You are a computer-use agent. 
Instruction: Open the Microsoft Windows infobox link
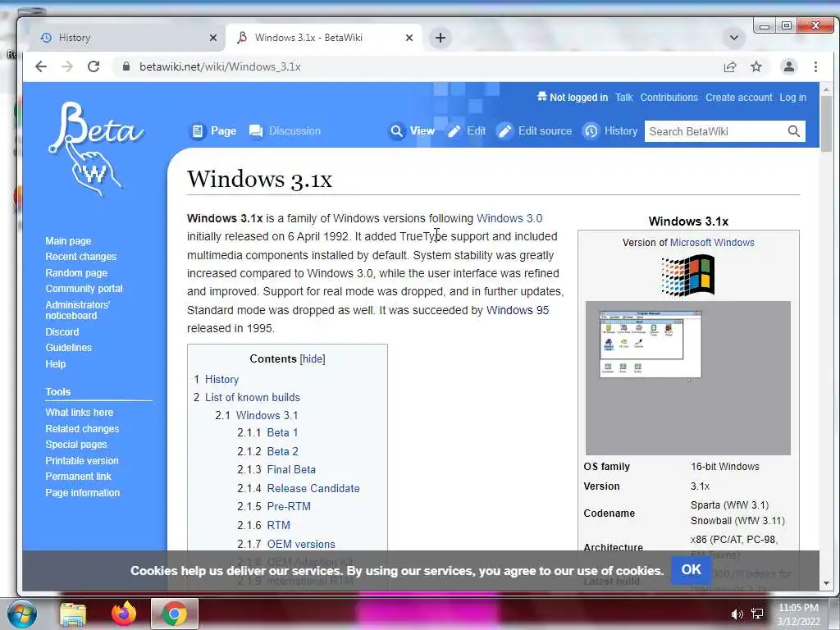712,243
